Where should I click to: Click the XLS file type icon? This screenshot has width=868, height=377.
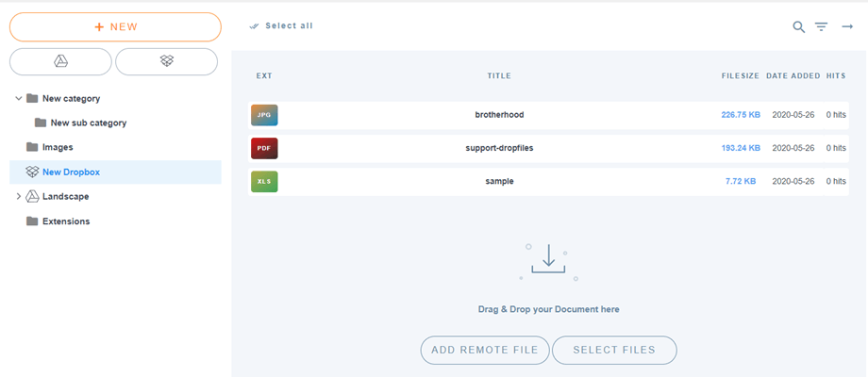[x=264, y=181]
